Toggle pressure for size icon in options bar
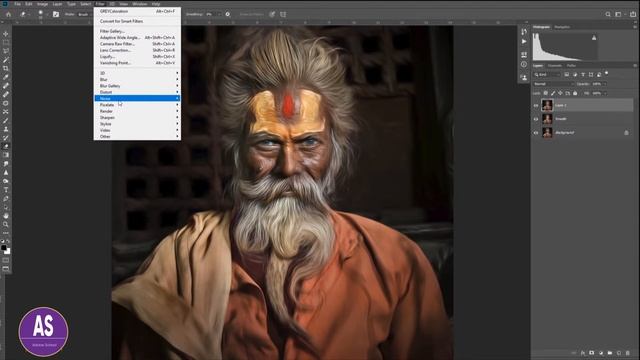 pos(272,14)
